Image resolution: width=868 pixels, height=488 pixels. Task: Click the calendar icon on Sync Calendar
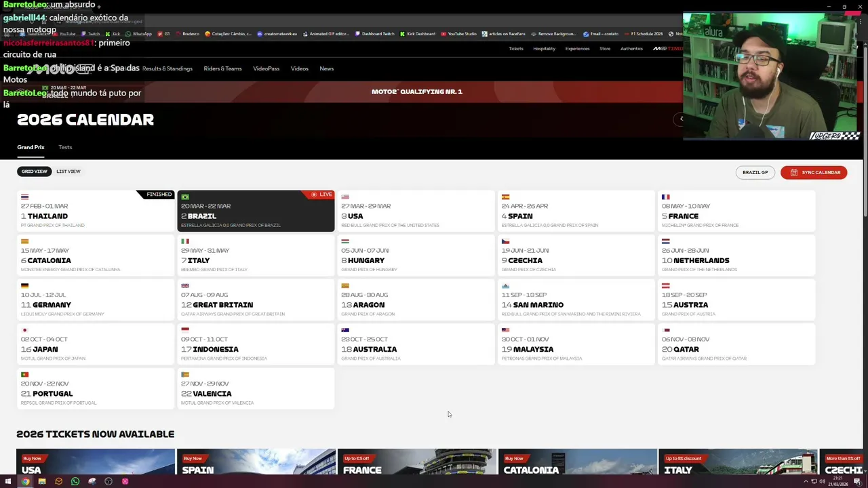pos(793,172)
